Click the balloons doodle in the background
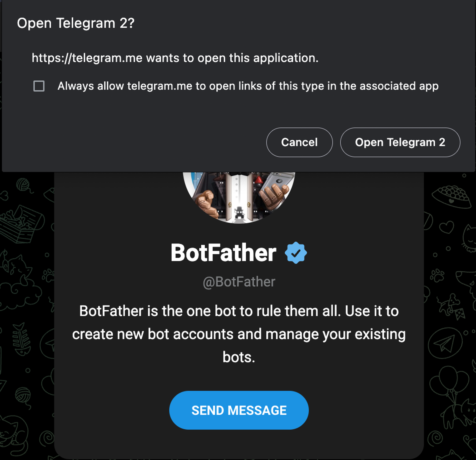The image size is (476, 460). (449, 379)
